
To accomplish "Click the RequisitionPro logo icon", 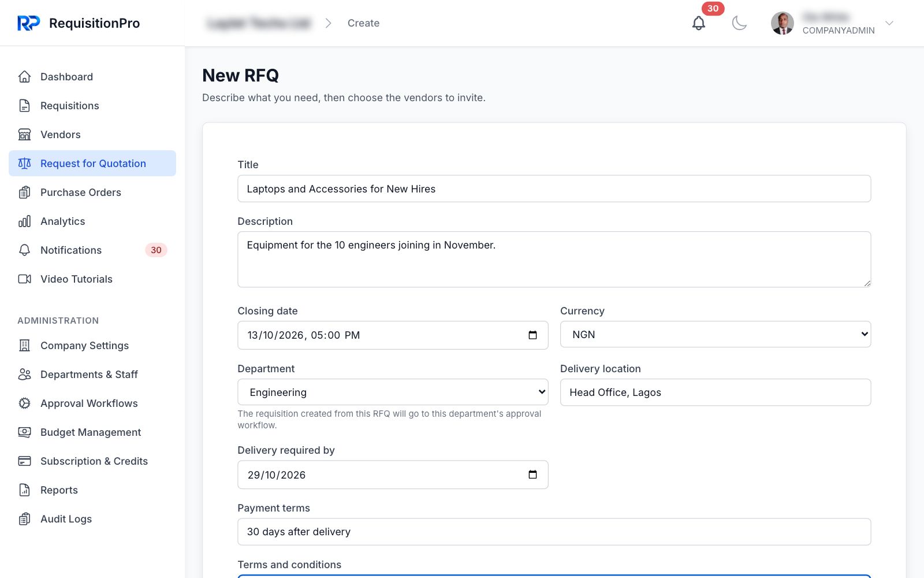I will [28, 23].
